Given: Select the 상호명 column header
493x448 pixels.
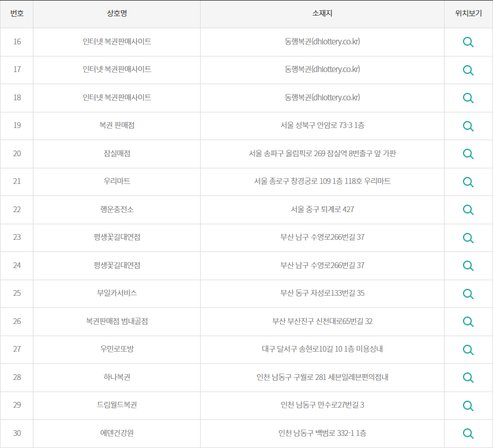Looking at the screenshot, I should coord(116,13).
